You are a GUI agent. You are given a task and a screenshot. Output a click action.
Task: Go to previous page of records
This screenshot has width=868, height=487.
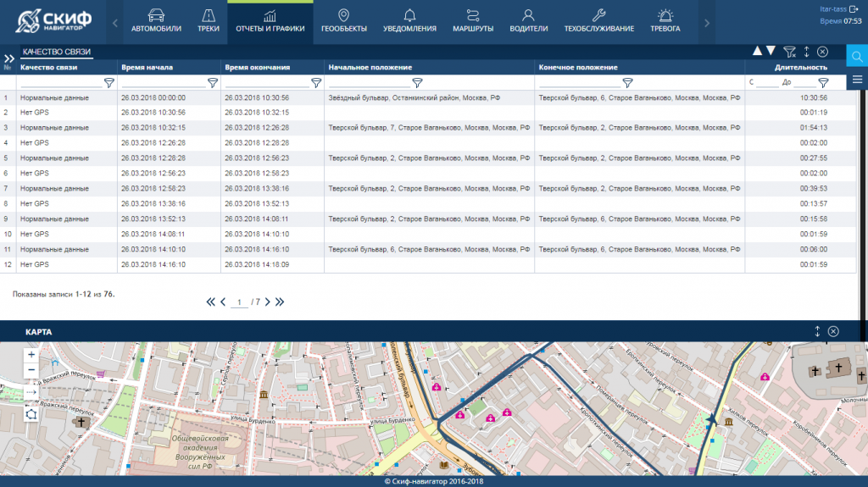point(223,302)
